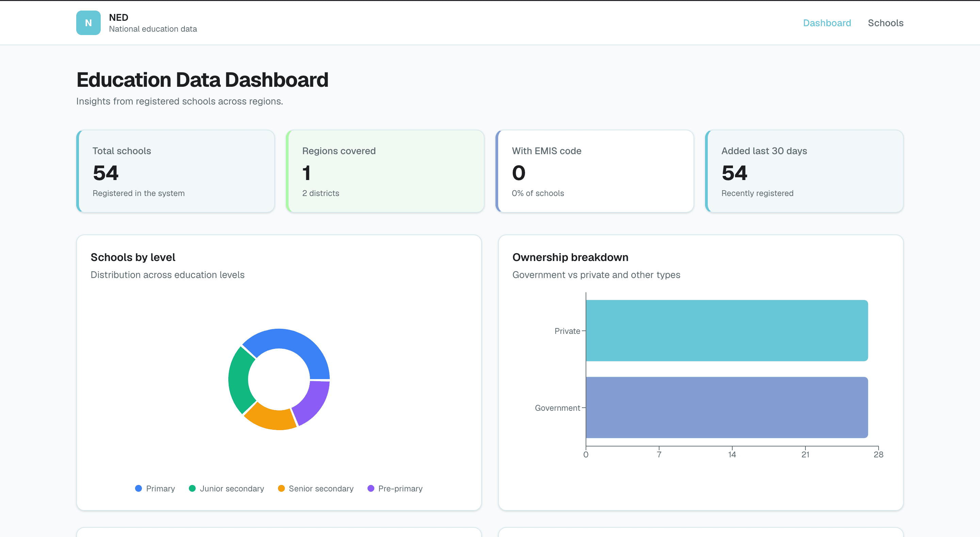Go to the Schools nav tab
This screenshot has width=980, height=537.
[x=885, y=23]
